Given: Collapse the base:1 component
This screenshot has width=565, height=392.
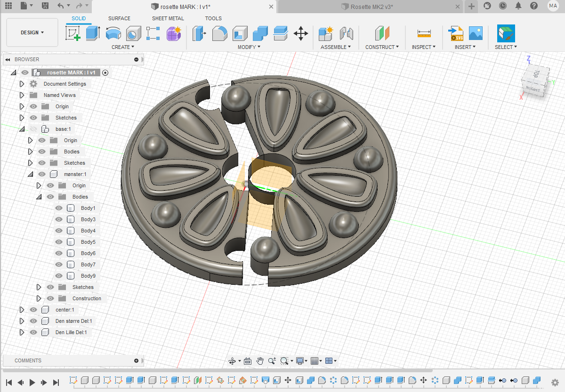Looking at the screenshot, I should pyautogui.click(x=22, y=129).
